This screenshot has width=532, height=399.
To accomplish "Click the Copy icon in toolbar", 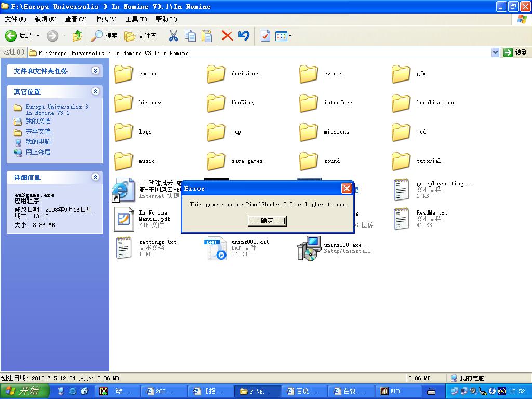I will pyautogui.click(x=191, y=36).
